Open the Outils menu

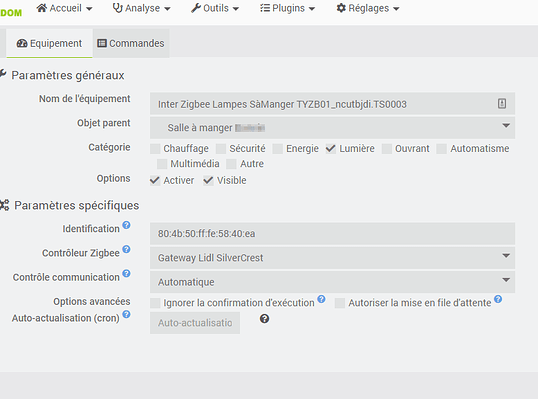tap(215, 8)
